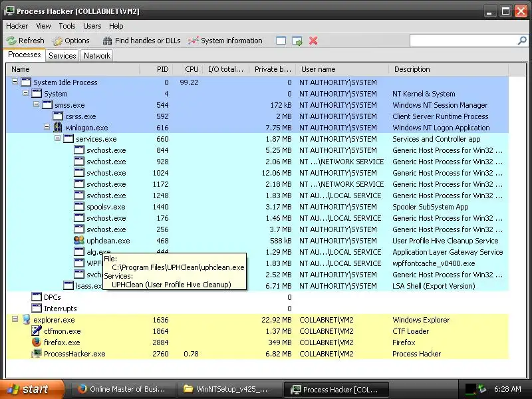
Task: Sort by the PID column header
Action: click(156, 69)
